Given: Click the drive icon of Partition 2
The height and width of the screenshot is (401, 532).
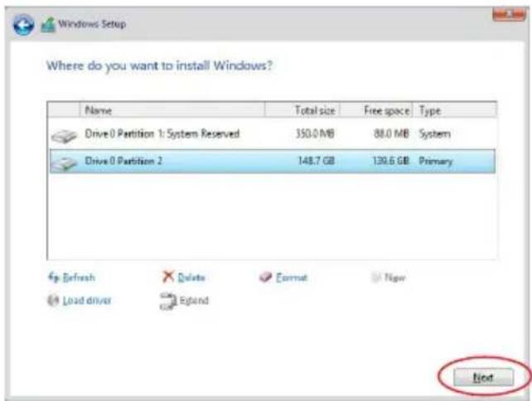Looking at the screenshot, I should click(64, 163).
